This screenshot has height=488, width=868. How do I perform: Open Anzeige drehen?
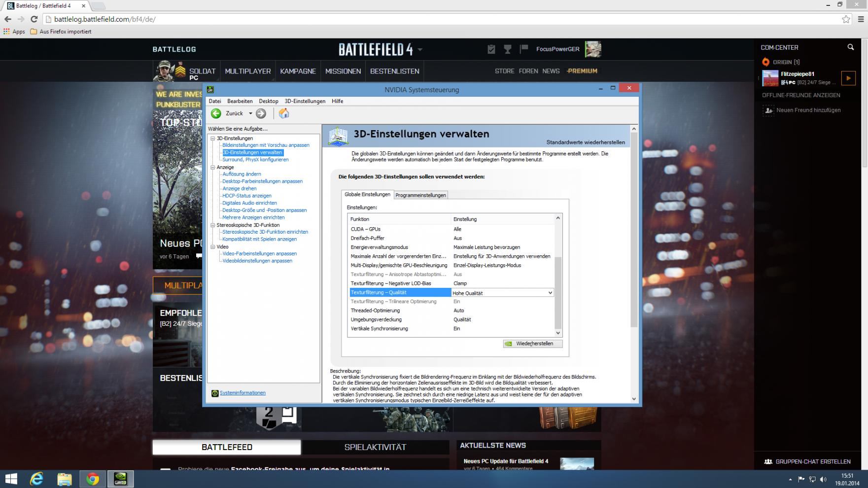(239, 188)
